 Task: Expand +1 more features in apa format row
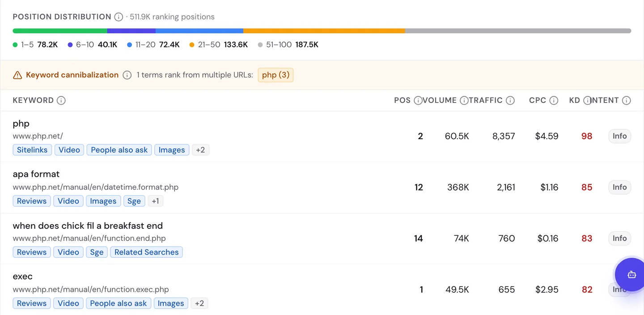tap(155, 201)
